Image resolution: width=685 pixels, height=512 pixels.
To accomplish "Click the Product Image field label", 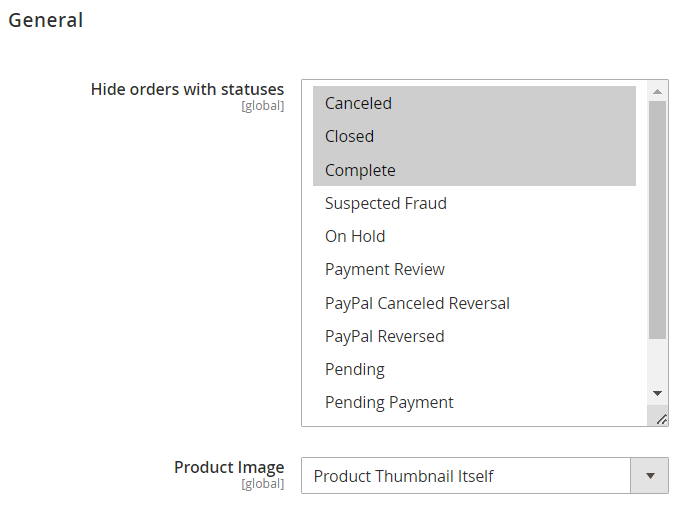I will [x=229, y=467].
